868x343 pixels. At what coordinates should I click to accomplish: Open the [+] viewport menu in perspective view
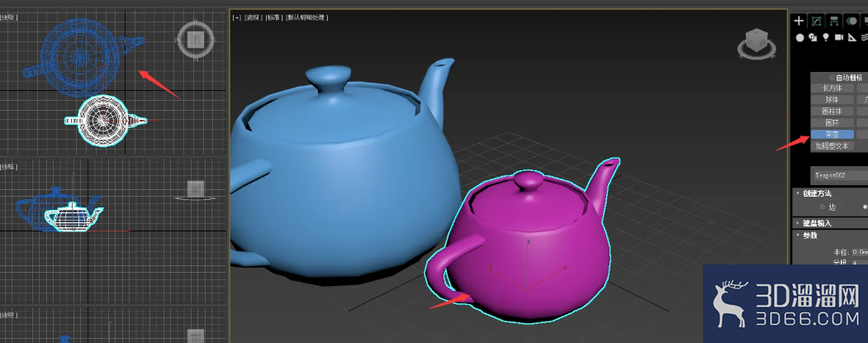point(237,17)
